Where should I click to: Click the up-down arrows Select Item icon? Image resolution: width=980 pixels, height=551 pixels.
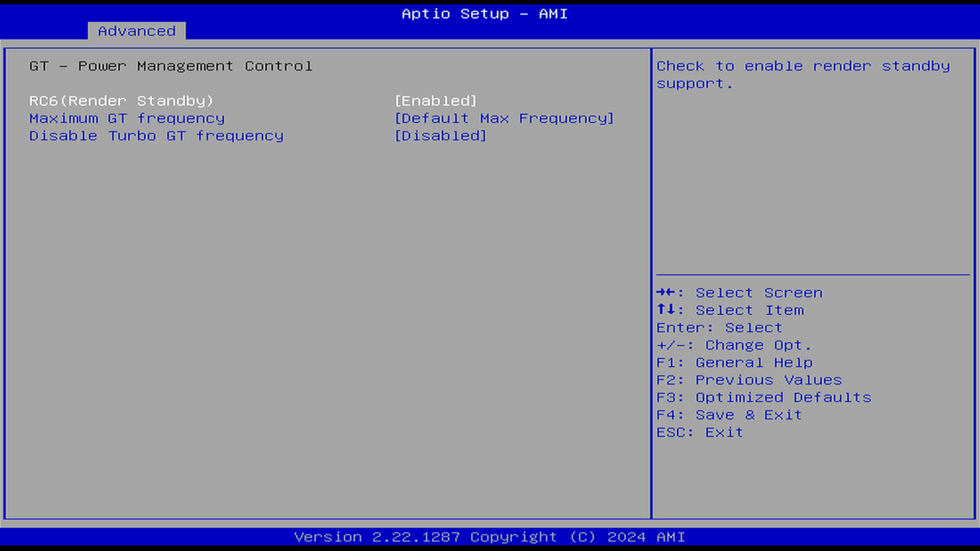(666, 309)
